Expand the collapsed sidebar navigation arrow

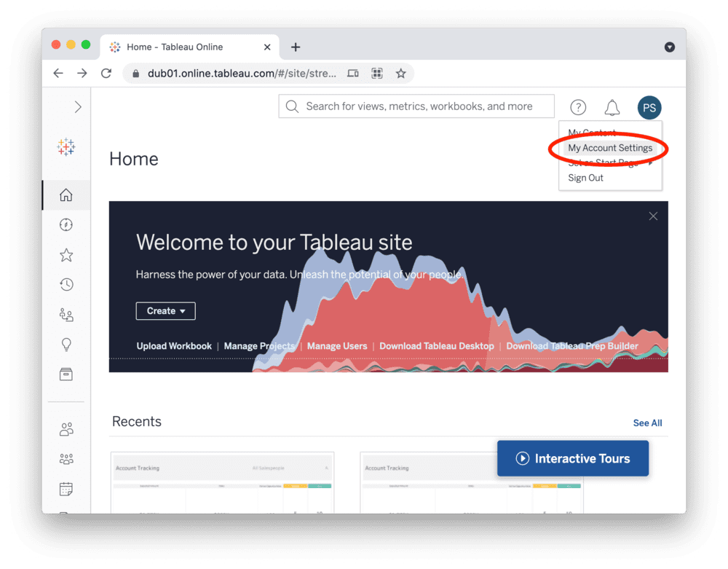click(78, 107)
